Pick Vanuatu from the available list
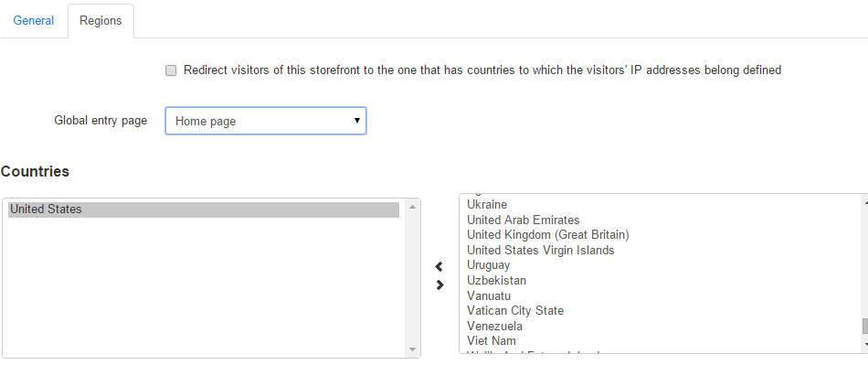This screenshot has width=868, height=376. 489,295
